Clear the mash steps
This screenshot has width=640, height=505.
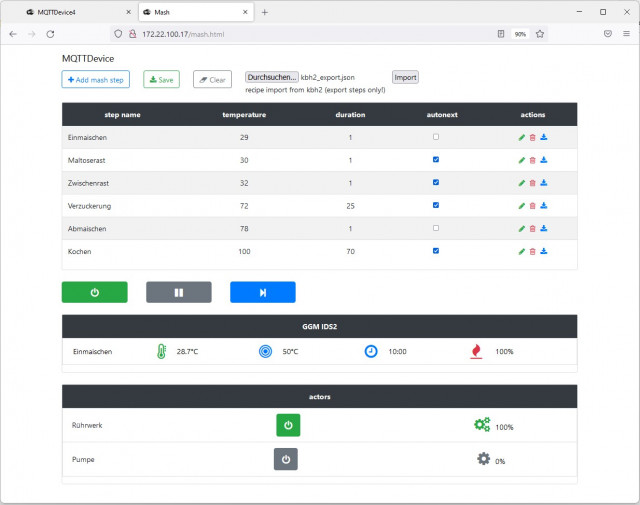click(212, 80)
